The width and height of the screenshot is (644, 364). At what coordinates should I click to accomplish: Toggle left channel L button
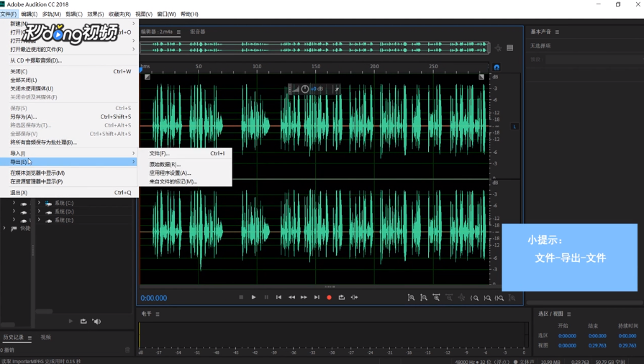pos(514,127)
